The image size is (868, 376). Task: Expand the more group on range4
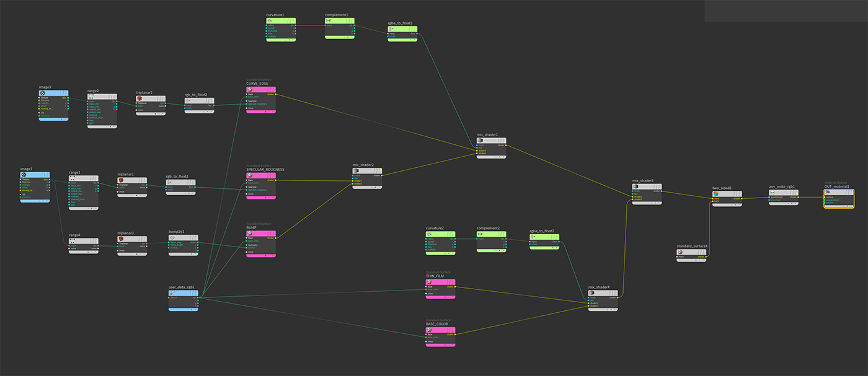[x=70, y=248]
